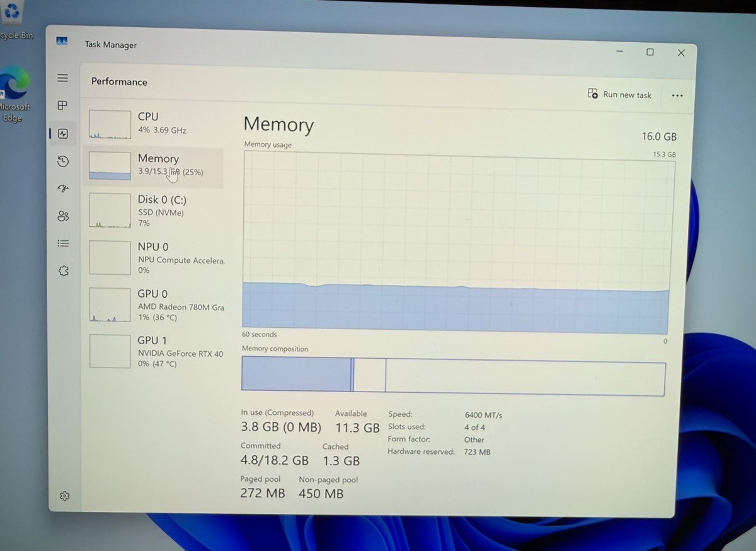Click the CPU mini graph thumbnail
The width and height of the screenshot is (756, 551).
[x=110, y=124]
